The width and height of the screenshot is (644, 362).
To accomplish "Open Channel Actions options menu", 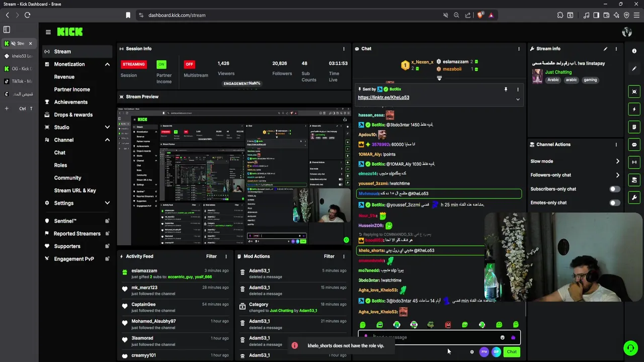I will (616, 145).
